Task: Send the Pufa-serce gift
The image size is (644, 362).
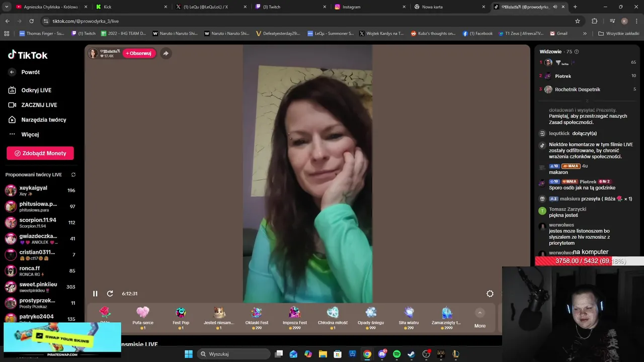Action: 143,318
